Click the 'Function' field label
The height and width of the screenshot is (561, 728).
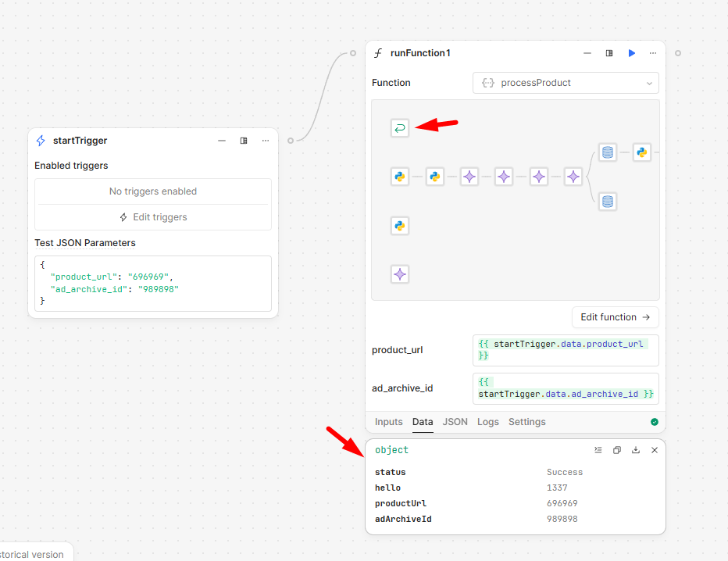tap(391, 83)
